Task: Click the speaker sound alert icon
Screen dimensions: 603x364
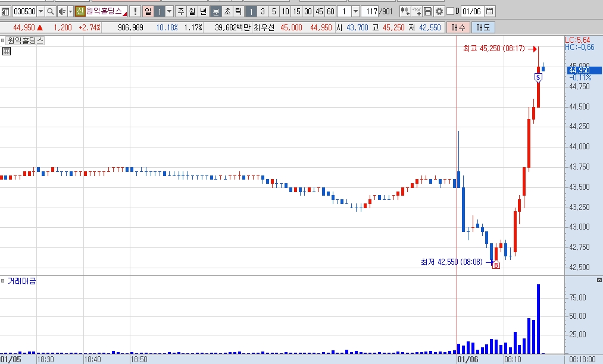Action: pos(63,11)
